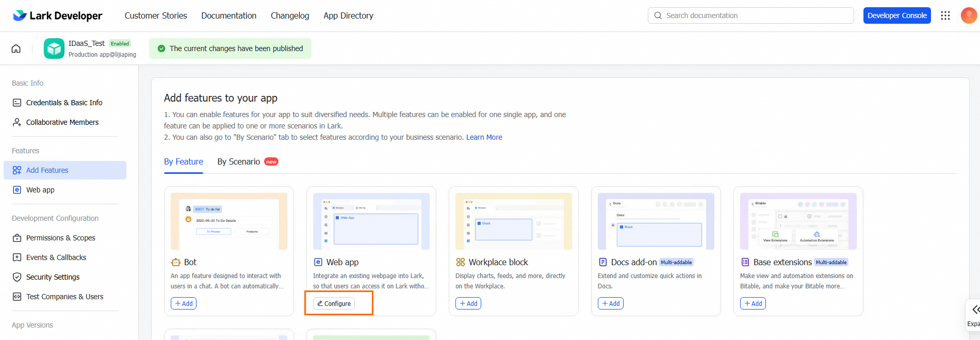Click the green published checkmark icon
Viewport: 980px width, 340px height.
click(x=161, y=48)
